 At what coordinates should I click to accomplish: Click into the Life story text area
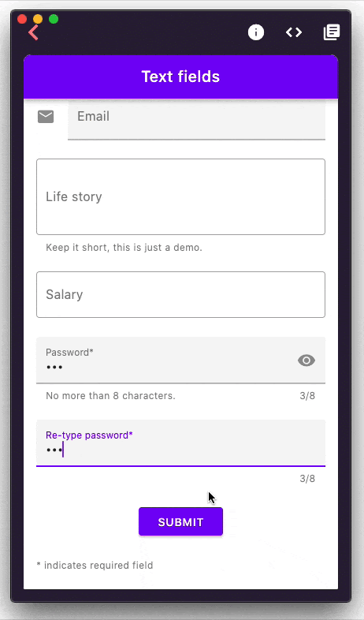click(180, 197)
